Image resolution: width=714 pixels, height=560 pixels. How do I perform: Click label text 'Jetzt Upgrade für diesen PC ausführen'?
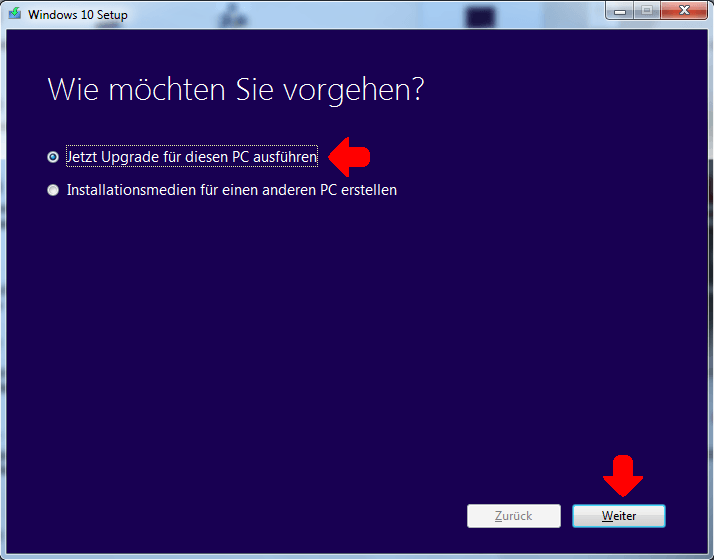coord(192,157)
